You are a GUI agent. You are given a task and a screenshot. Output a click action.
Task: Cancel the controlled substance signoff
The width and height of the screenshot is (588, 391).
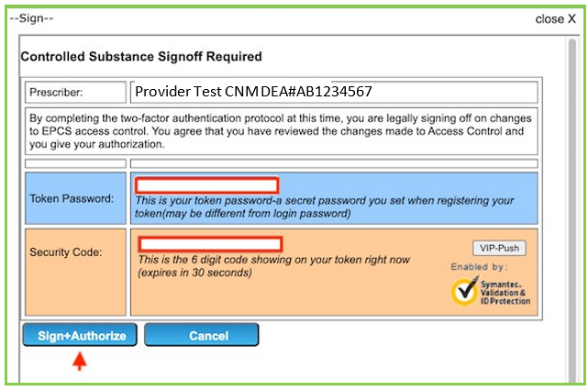tap(201, 336)
